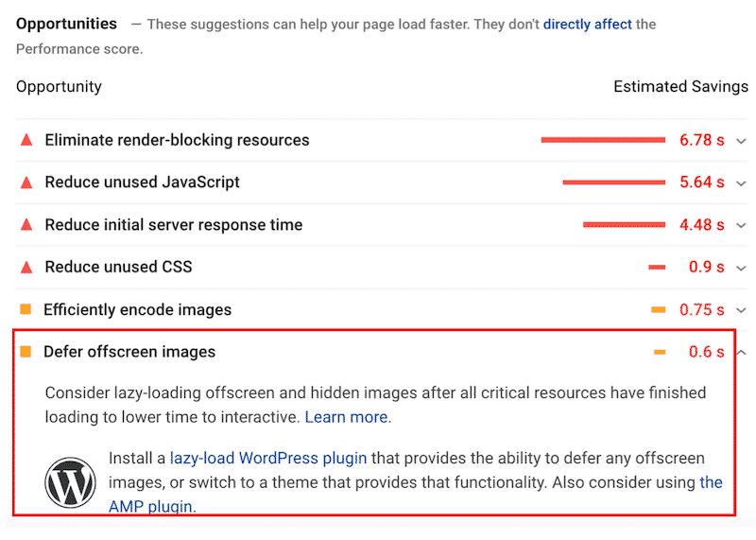The width and height of the screenshot is (756, 540).
Task: Click orange square beside Efficiently encode images
Action: pos(26,309)
